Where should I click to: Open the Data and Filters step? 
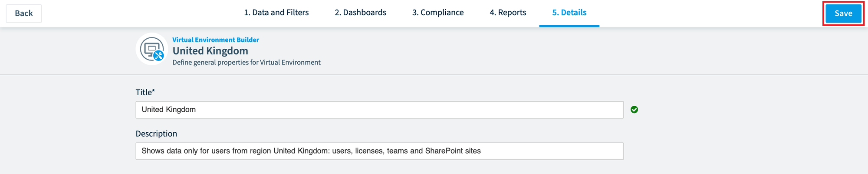coord(276,13)
